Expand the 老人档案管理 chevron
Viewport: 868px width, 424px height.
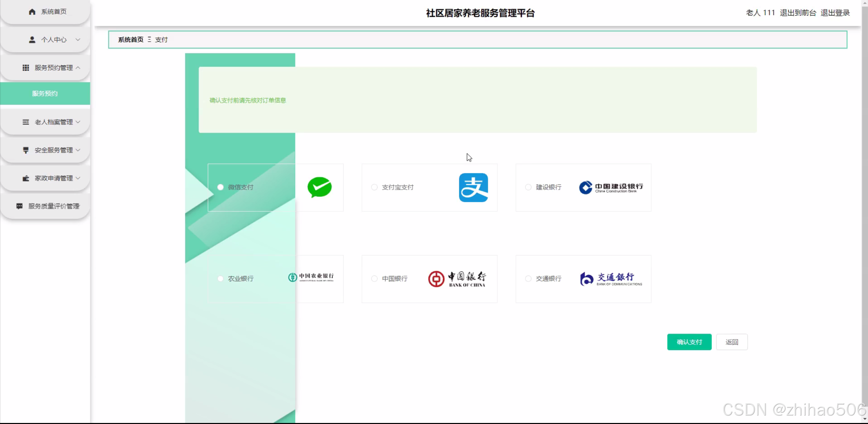(78, 122)
